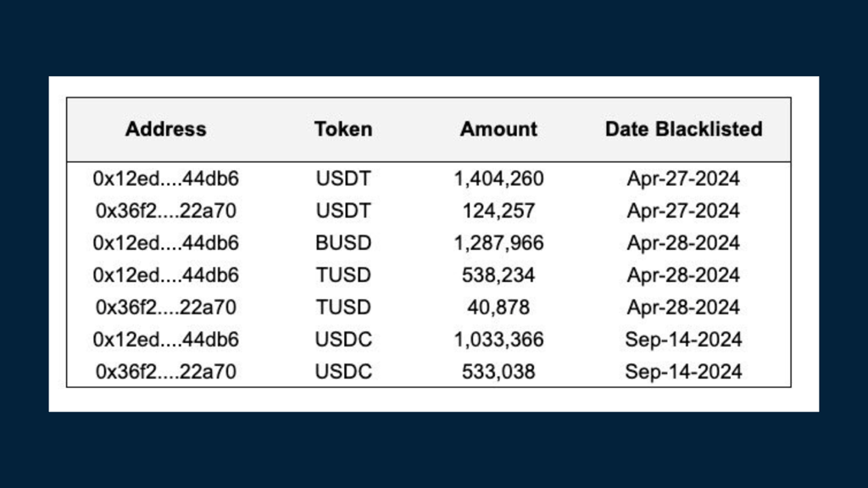Select the BUSD token cell
The image size is (868, 488).
coord(343,243)
